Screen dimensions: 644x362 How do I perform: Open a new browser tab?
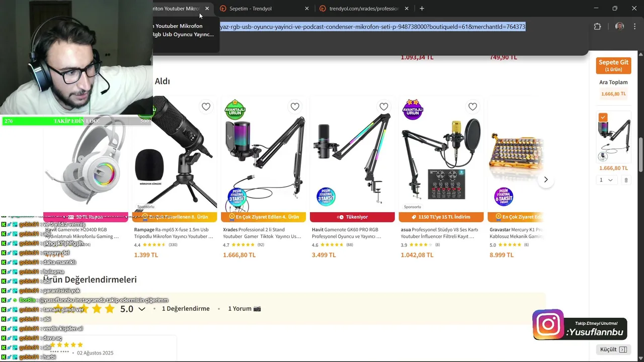[422, 9]
